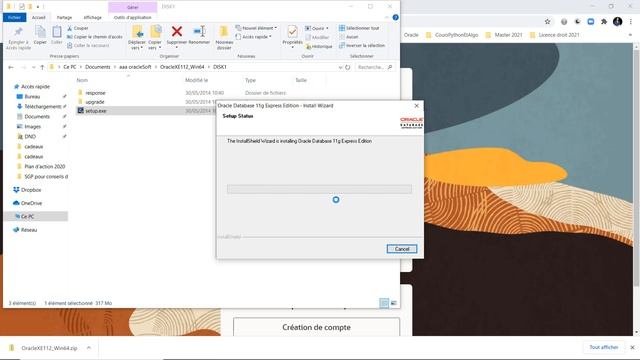Open Plan d'action 2020 folder
The image size is (640, 360).
coord(44,167)
